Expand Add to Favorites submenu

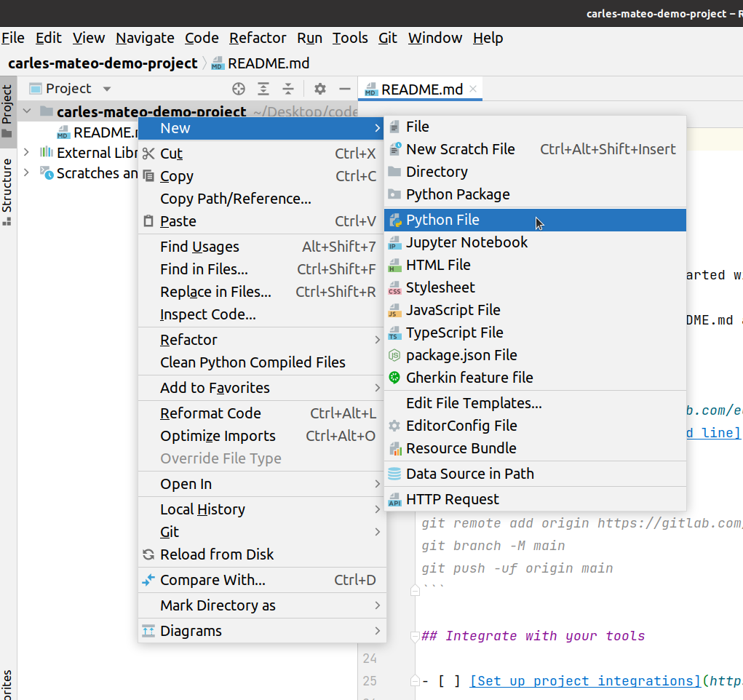point(262,388)
